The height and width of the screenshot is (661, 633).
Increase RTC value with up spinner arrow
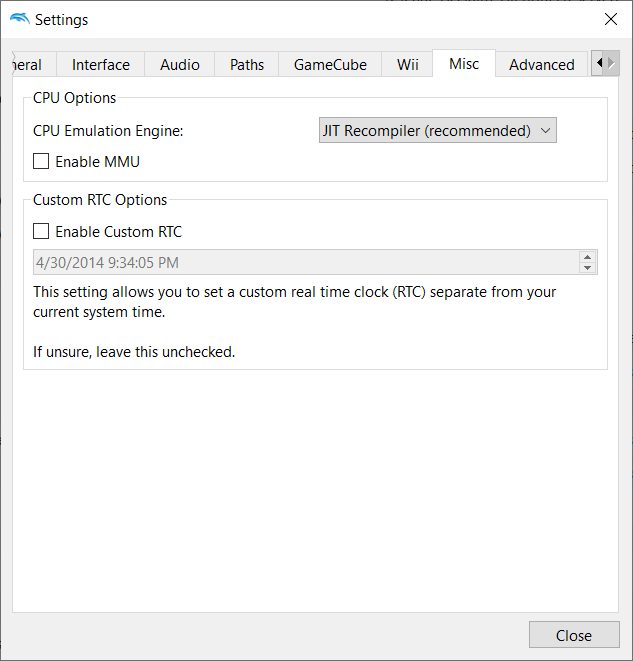[x=587, y=257]
